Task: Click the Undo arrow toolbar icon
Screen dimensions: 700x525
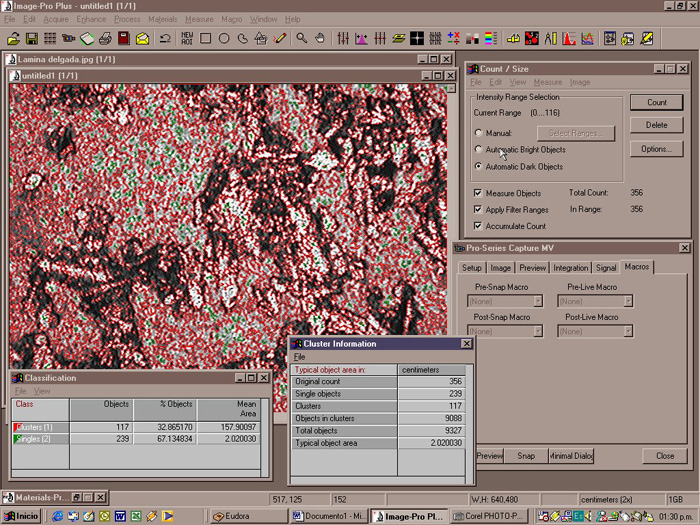Action: (x=165, y=39)
